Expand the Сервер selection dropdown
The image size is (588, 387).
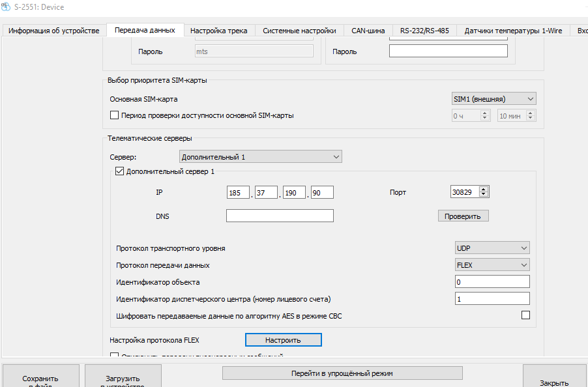click(x=260, y=157)
